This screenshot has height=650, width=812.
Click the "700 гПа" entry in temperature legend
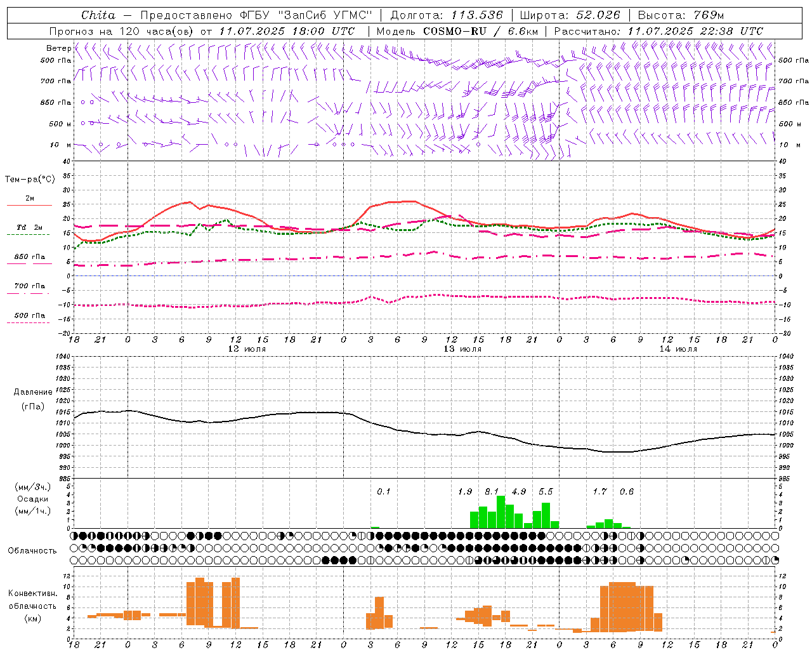click(x=30, y=286)
